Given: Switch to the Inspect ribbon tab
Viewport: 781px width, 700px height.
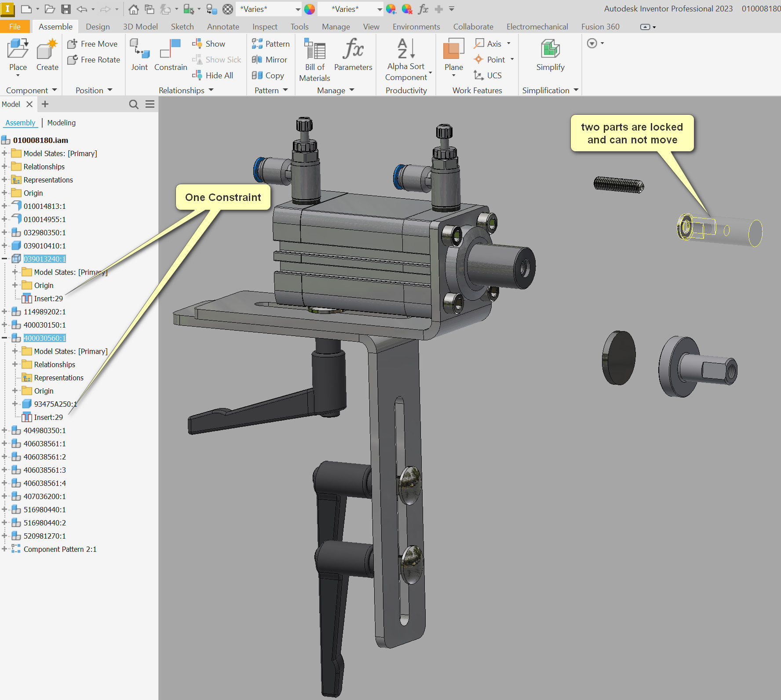Looking at the screenshot, I should click(x=265, y=27).
